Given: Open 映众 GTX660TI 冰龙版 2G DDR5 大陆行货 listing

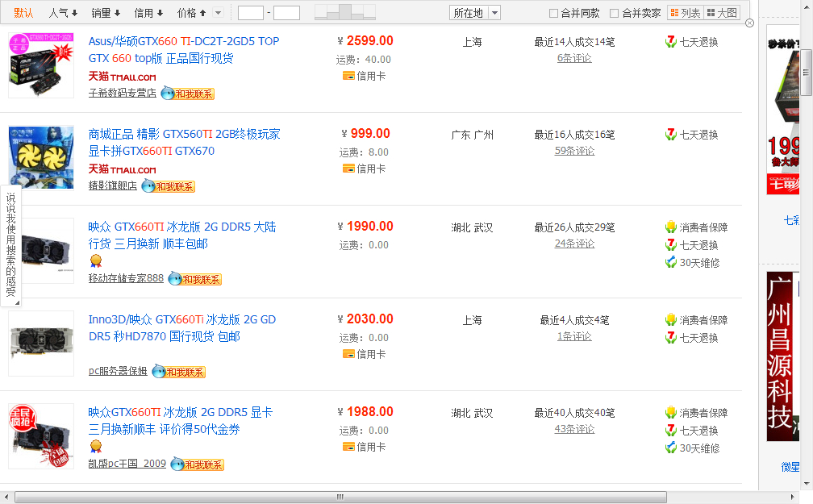Looking at the screenshot, I should tap(182, 235).
